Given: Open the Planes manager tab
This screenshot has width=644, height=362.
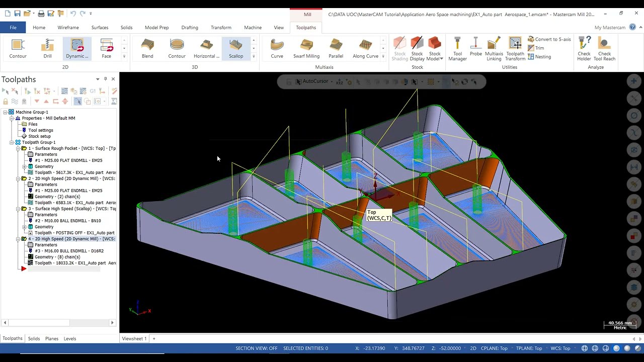Looking at the screenshot, I should point(52,339).
